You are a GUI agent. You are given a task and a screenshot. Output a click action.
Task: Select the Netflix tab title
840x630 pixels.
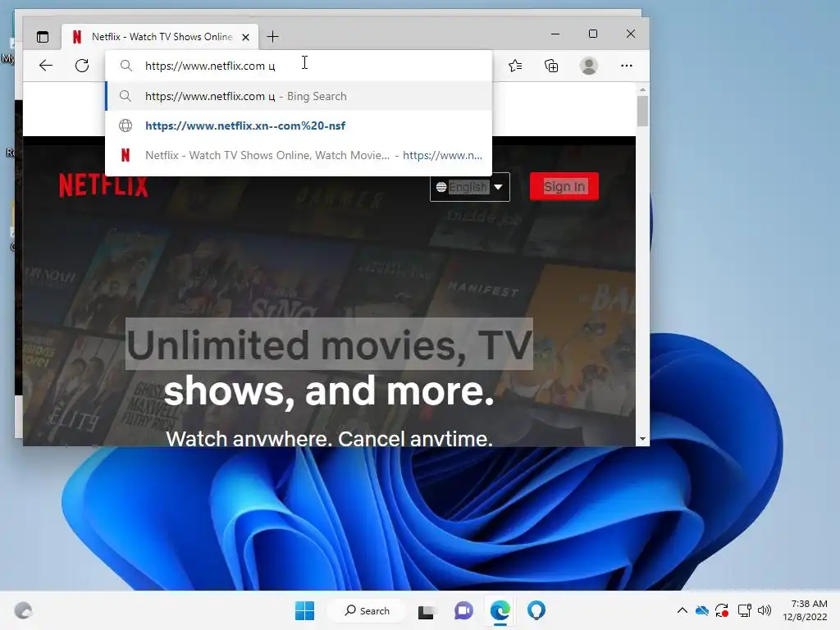(162, 37)
